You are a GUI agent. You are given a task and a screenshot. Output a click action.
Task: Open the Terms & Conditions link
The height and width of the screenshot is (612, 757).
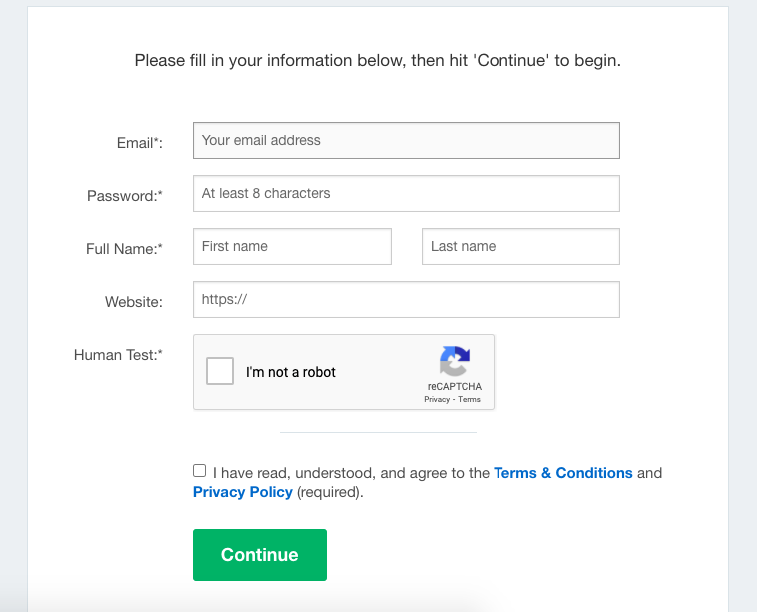point(563,473)
